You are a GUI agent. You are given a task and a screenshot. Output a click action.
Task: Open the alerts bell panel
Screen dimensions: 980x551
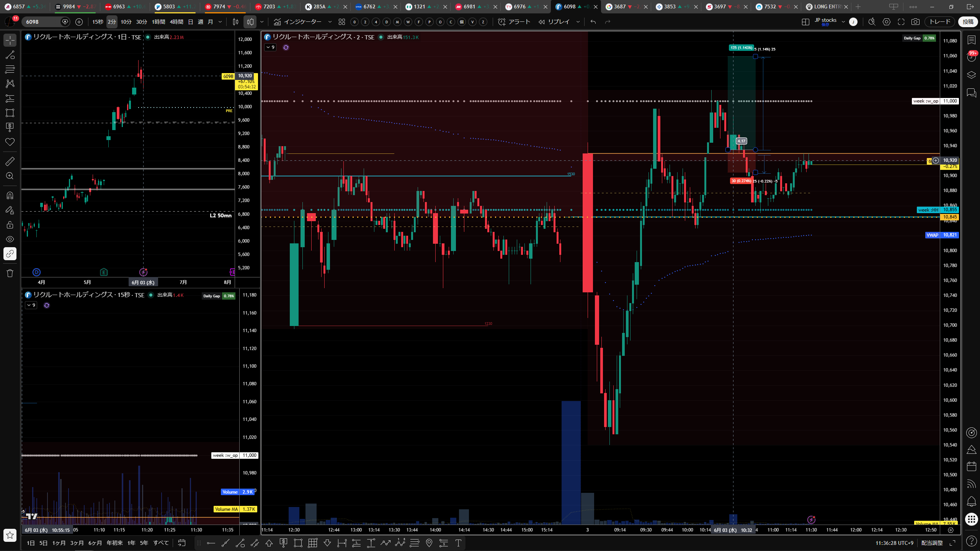coord(971,501)
